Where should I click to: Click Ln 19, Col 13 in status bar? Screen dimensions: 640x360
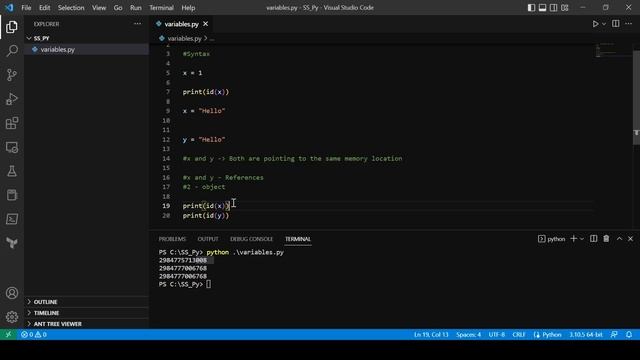point(431,335)
